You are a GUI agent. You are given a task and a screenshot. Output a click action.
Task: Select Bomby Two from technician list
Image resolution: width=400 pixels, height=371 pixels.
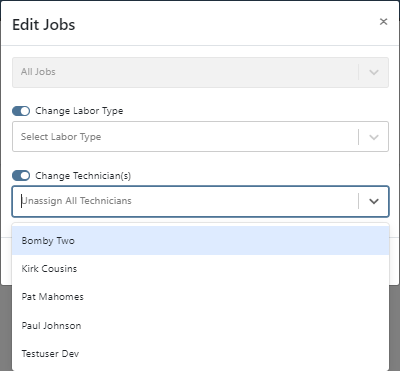tap(200, 241)
